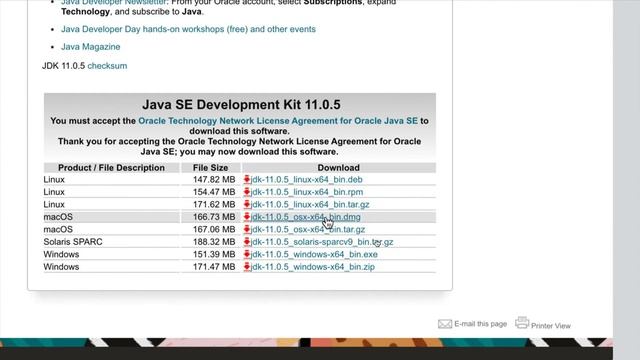640x360 pixels.
Task: Download jdk-11.0.5_linux-x64_bin.deb
Action: click(307, 180)
